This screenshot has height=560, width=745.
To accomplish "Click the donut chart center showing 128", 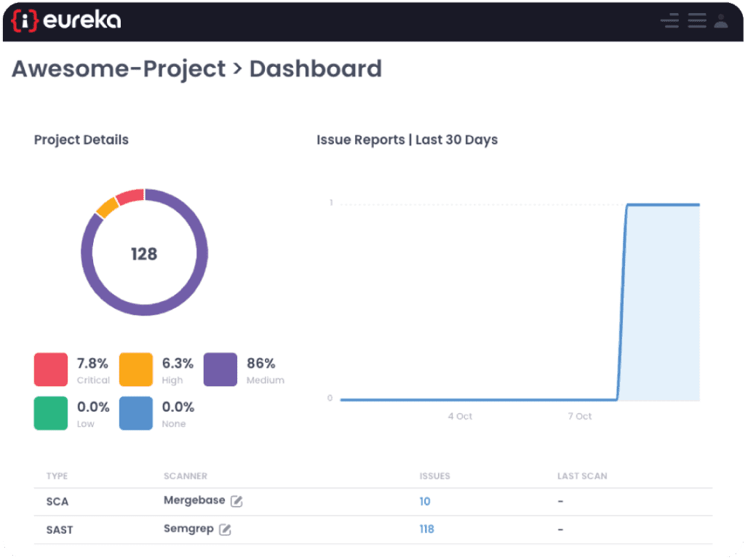I will point(144,254).
